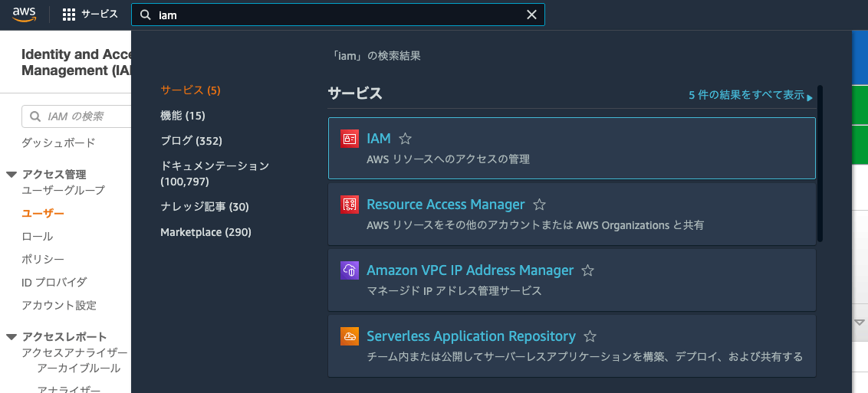The image size is (868, 393).
Task: Collapse the アクセス管理 section triangle
Action: click(12, 175)
